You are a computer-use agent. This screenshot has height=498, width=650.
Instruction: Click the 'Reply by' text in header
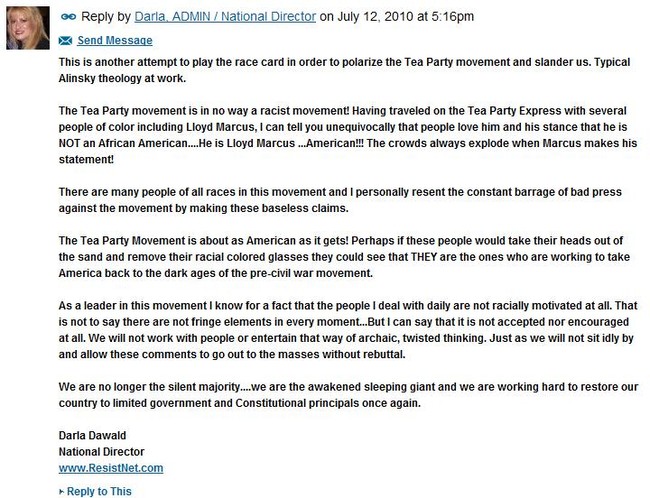click(x=106, y=17)
